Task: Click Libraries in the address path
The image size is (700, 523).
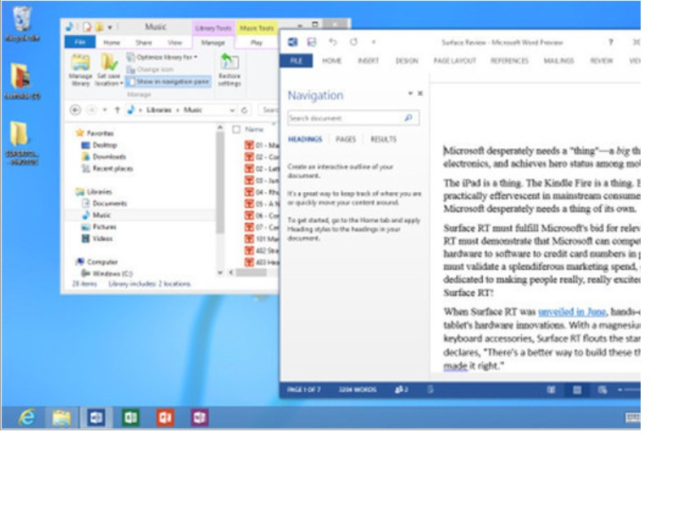Action: (159, 110)
